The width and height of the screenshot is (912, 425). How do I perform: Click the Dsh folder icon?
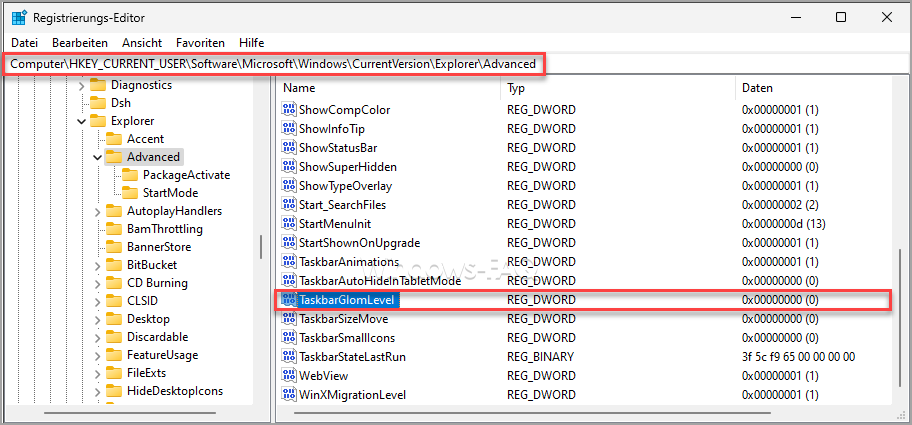click(97, 103)
